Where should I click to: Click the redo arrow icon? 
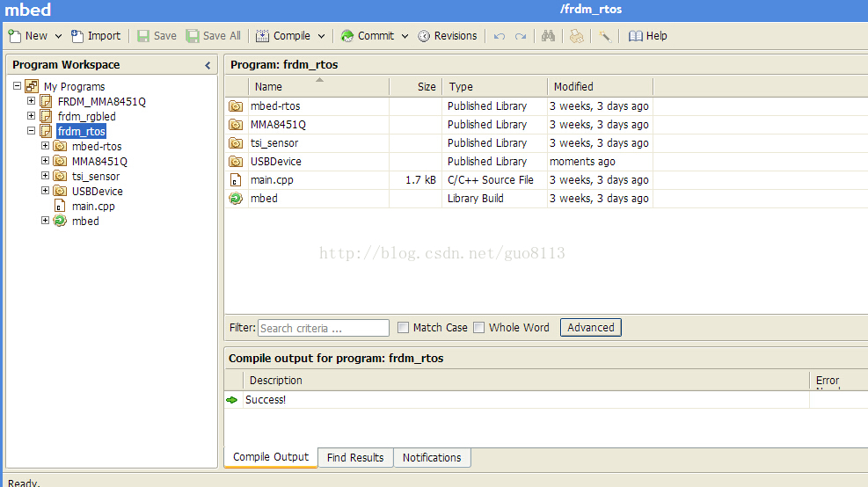tap(521, 37)
